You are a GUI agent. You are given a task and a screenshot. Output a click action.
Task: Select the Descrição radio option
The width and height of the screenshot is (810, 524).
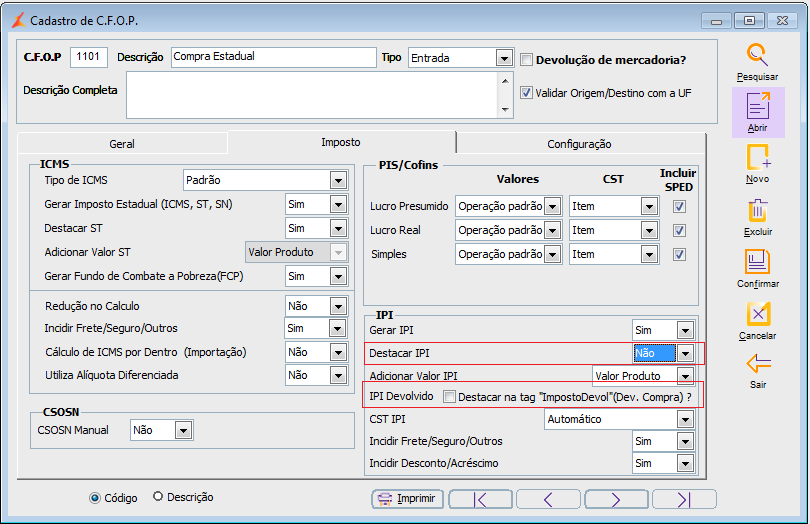158,497
